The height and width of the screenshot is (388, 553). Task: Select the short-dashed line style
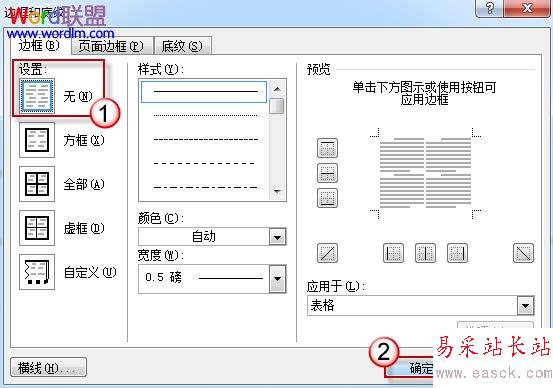pyautogui.click(x=205, y=140)
